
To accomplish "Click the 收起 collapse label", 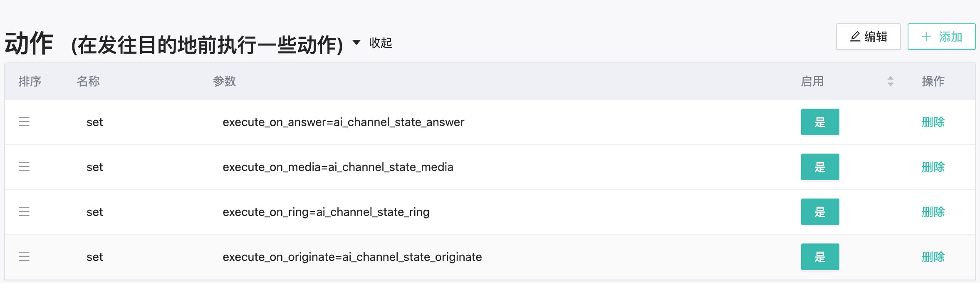I will pos(381,43).
